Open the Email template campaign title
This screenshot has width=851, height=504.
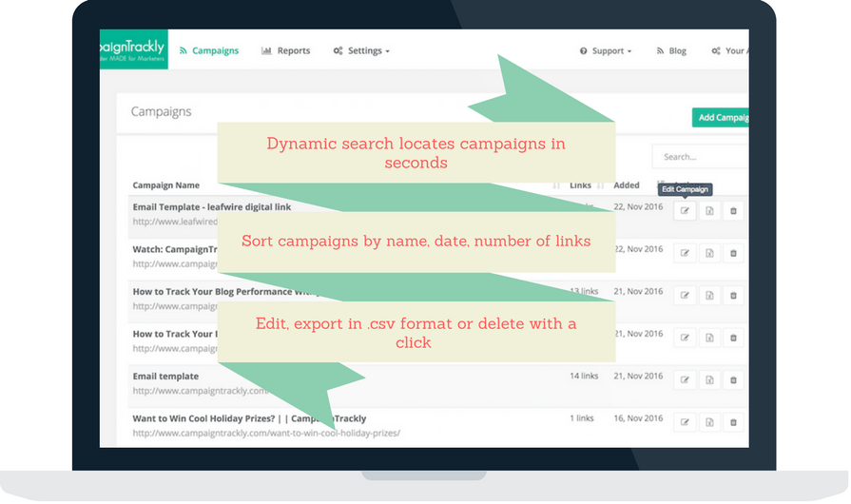coord(165,376)
